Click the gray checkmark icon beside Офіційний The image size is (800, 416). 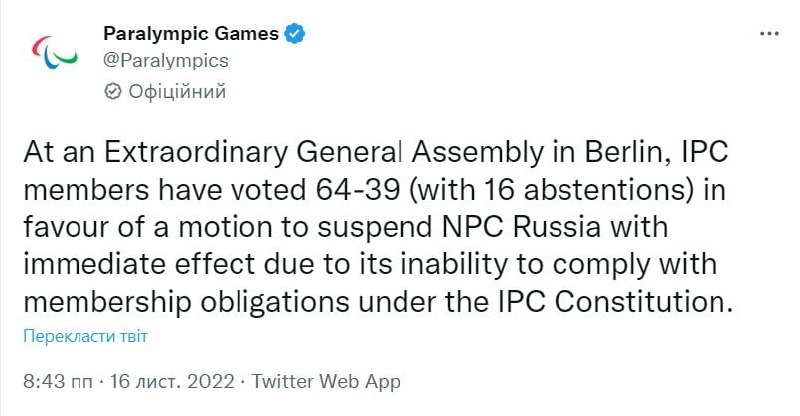pyautogui.click(x=113, y=92)
